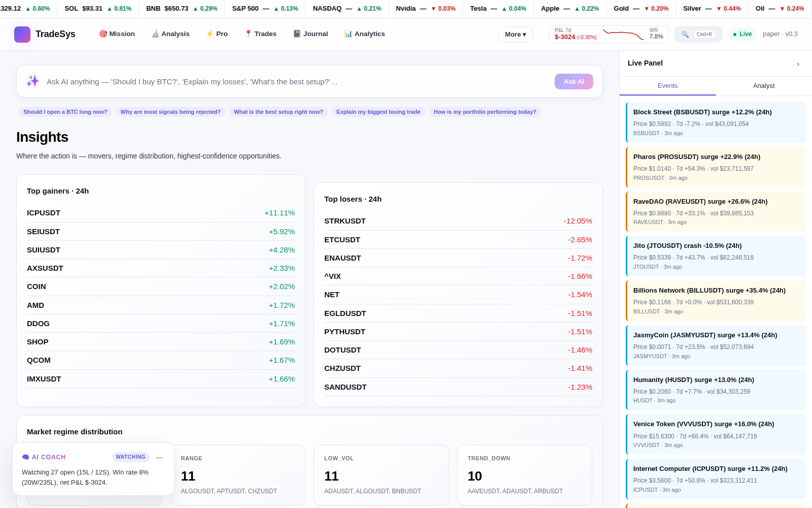Click SANDUSDT in the Top losers list
The width and height of the screenshot is (812, 508).
point(458,387)
